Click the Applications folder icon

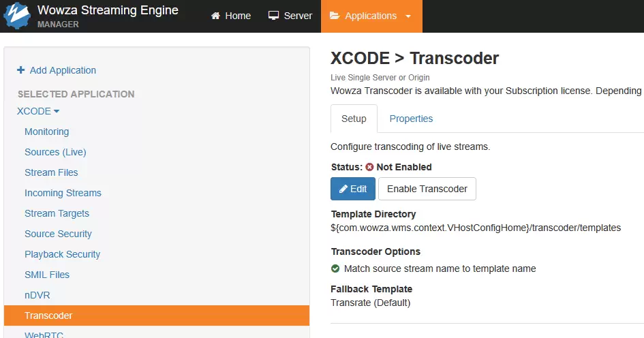point(335,16)
